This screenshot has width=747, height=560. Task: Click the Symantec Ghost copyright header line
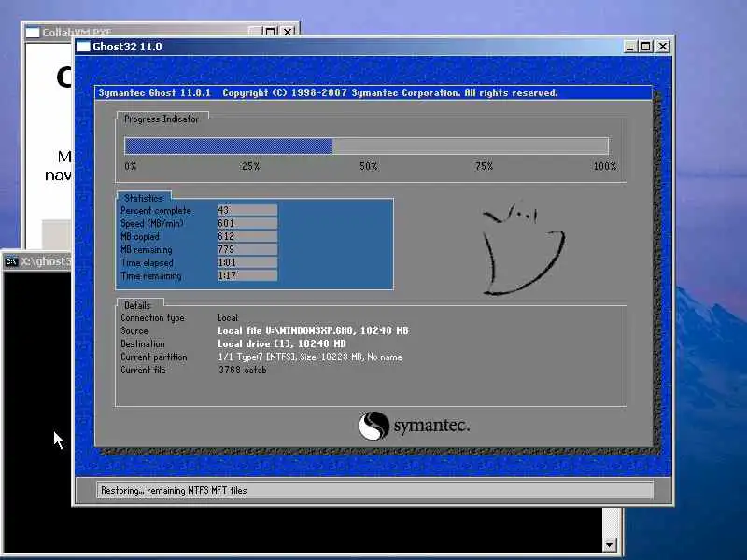[328, 92]
